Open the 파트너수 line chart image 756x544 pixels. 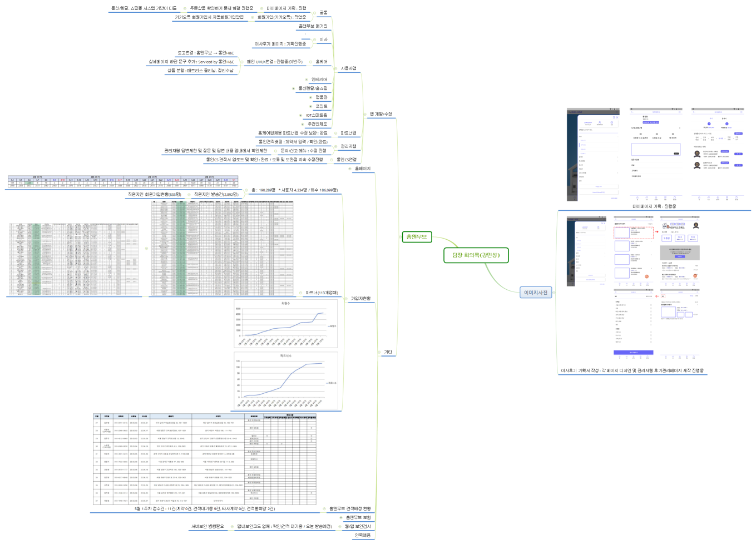pyautogui.click(x=286, y=380)
